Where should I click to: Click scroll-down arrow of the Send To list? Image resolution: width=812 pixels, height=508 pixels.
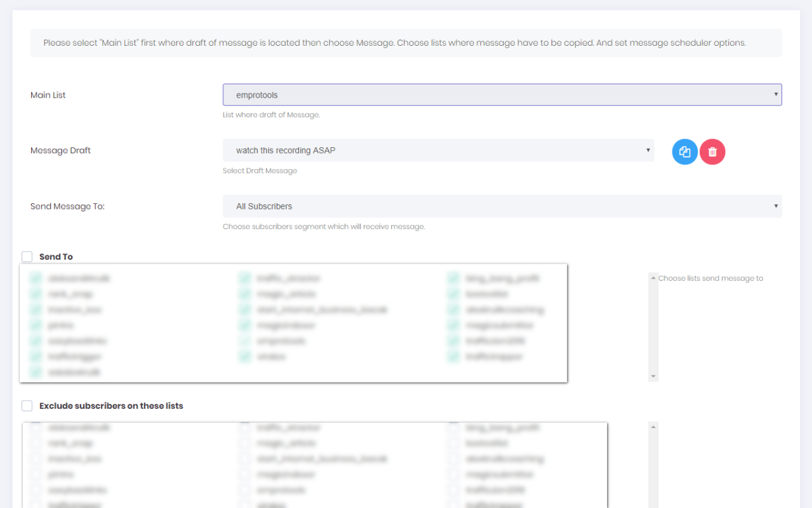653,377
